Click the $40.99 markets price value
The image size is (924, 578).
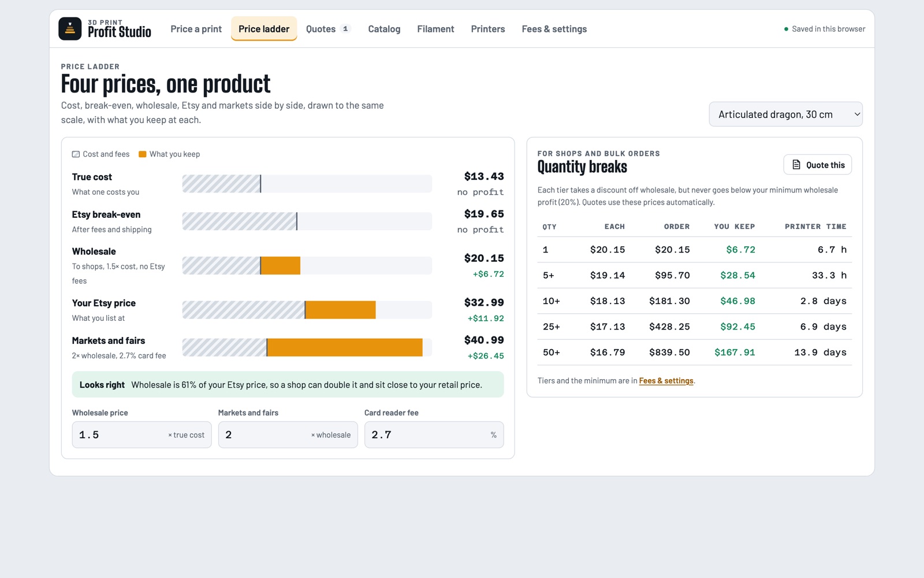pos(484,340)
